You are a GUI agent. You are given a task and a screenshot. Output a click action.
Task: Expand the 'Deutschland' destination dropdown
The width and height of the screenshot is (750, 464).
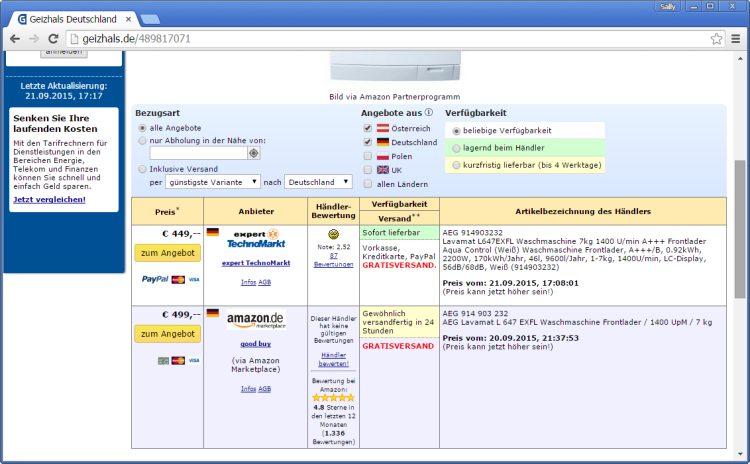[x=318, y=182]
